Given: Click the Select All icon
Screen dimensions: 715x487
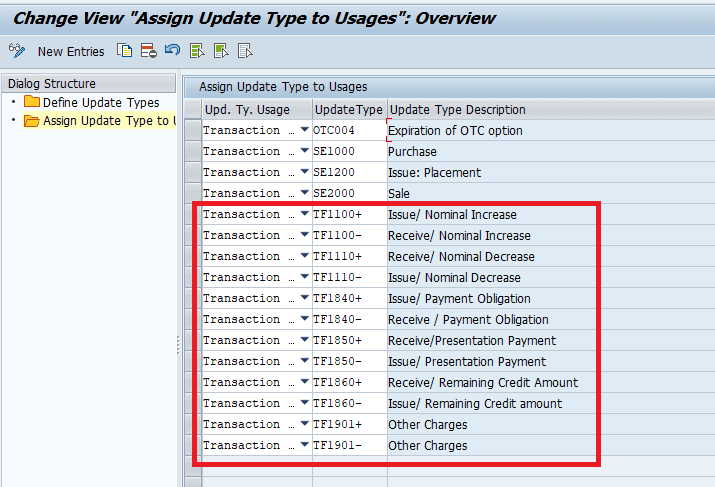Looking at the screenshot, I should [197, 51].
